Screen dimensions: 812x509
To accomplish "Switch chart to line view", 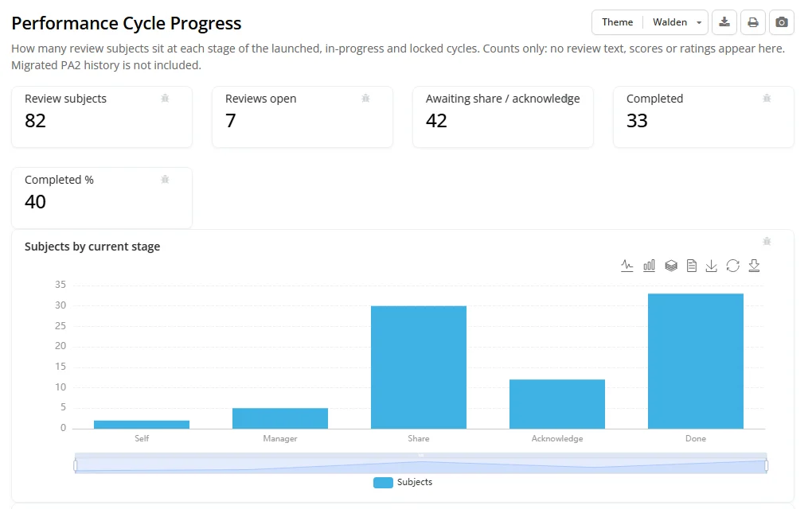I will tap(627, 266).
